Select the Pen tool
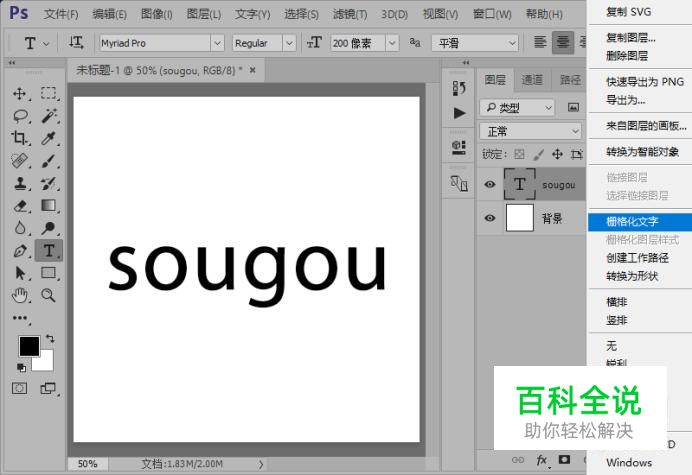Screen dimensions: 692x475 20,251
